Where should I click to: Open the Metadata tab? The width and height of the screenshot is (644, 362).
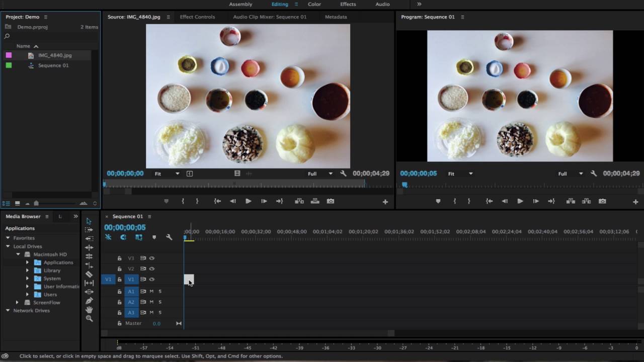coord(336,17)
